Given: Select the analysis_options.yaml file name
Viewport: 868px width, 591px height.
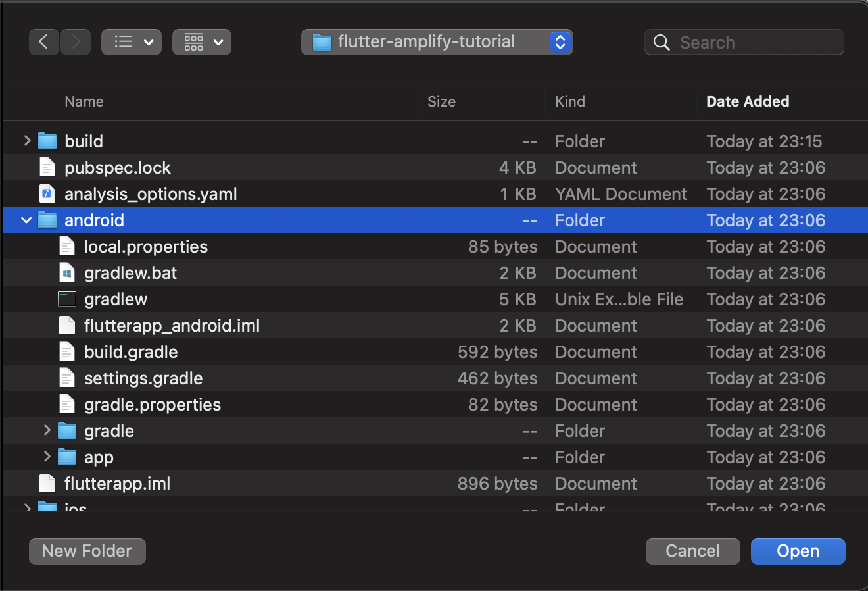Looking at the screenshot, I should 151,193.
